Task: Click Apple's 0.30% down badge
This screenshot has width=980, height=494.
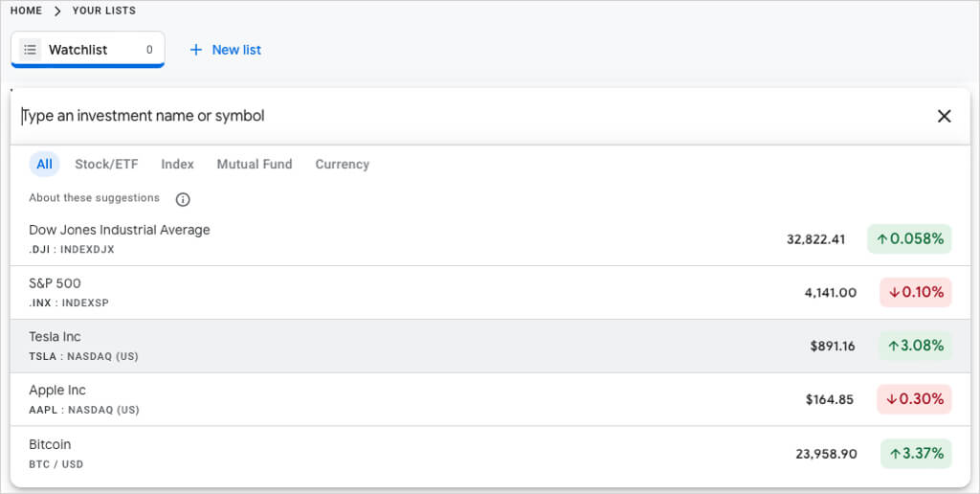Action: tap(915, 399)
